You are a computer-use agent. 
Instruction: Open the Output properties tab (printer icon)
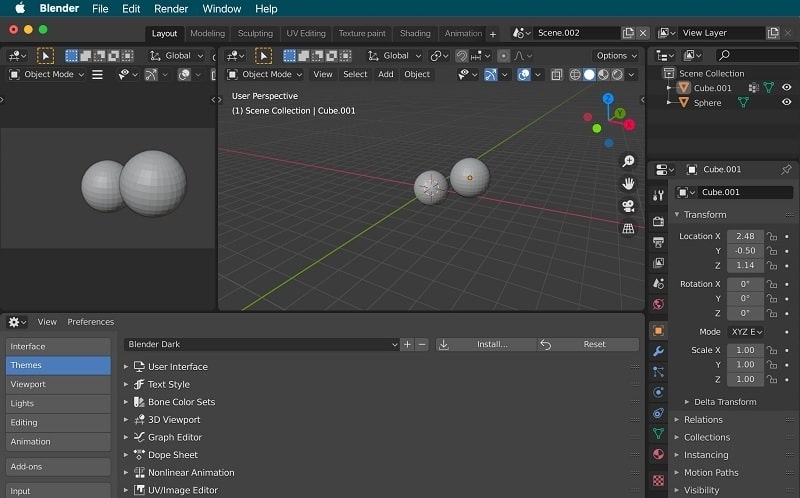(658, 242)
